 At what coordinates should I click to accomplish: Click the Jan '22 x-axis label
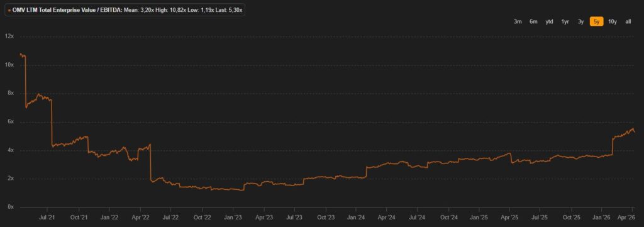click(109, 217)
